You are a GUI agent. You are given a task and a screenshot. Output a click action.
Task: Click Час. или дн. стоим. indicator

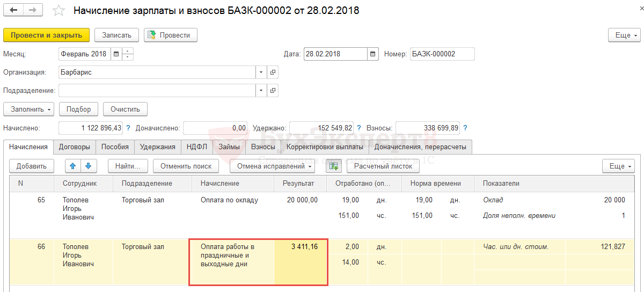click(x=516, y=246)
